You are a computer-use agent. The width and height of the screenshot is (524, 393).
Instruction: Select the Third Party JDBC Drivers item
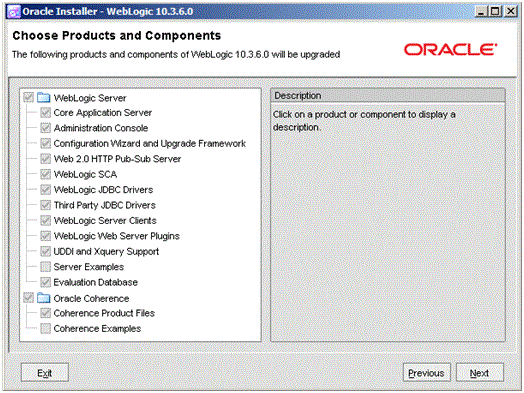pos(105,205)
